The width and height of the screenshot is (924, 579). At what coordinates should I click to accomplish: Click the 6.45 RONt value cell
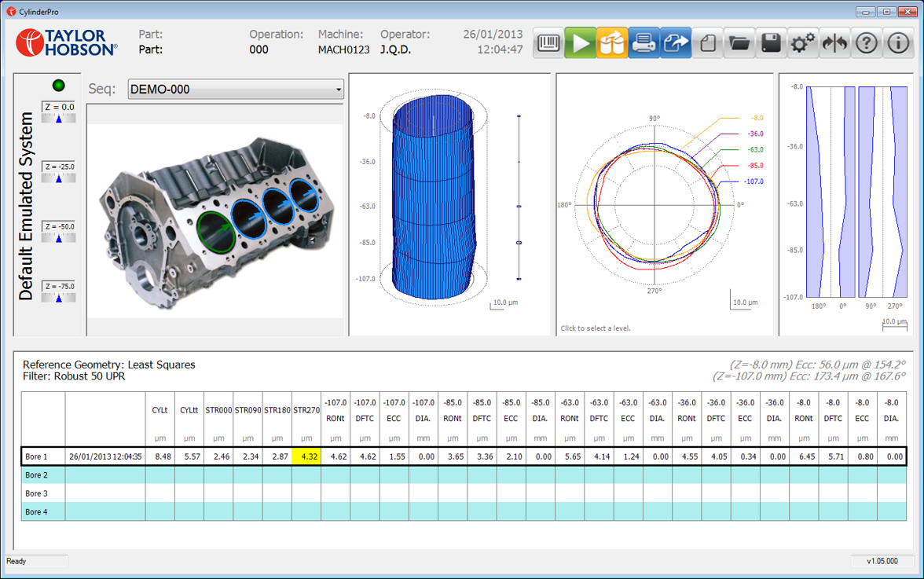coord(804,456)
